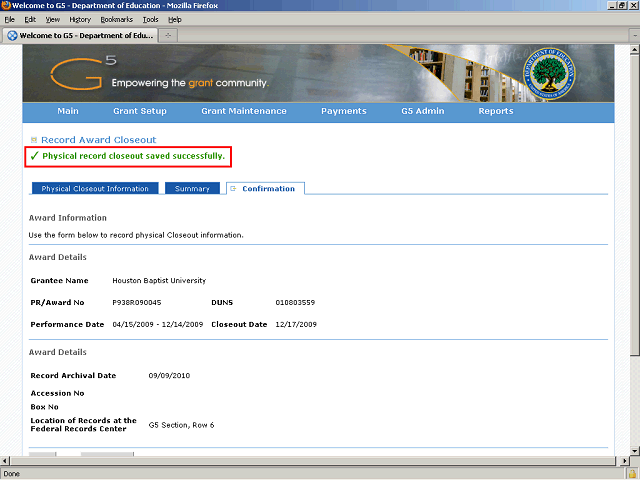Open the Edit menu
This screenshot has height=480, width=640.
(x=30, y=20)
